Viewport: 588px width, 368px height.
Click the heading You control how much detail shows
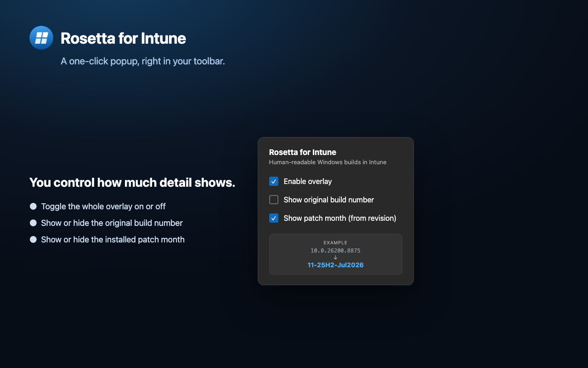[x=132, y=183]
